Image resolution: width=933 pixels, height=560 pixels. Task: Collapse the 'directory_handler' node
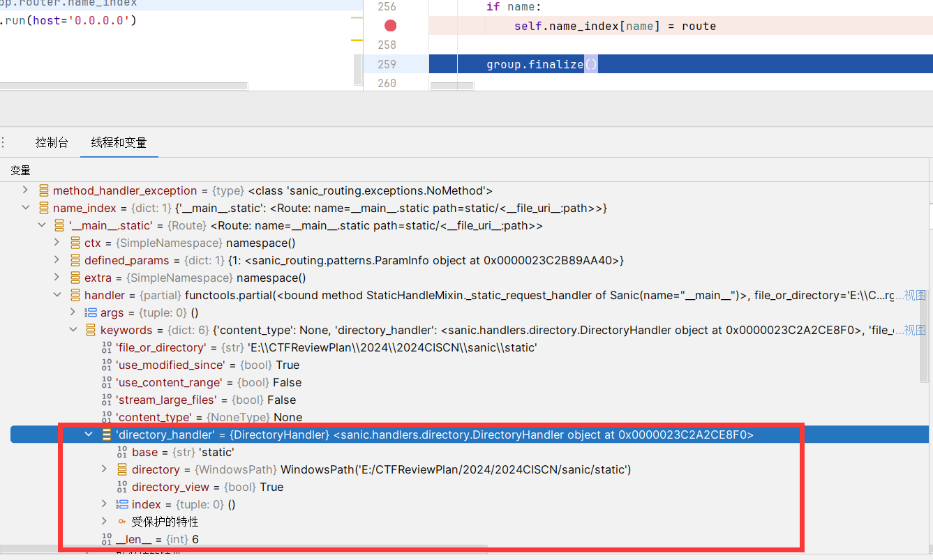point(89,434)
